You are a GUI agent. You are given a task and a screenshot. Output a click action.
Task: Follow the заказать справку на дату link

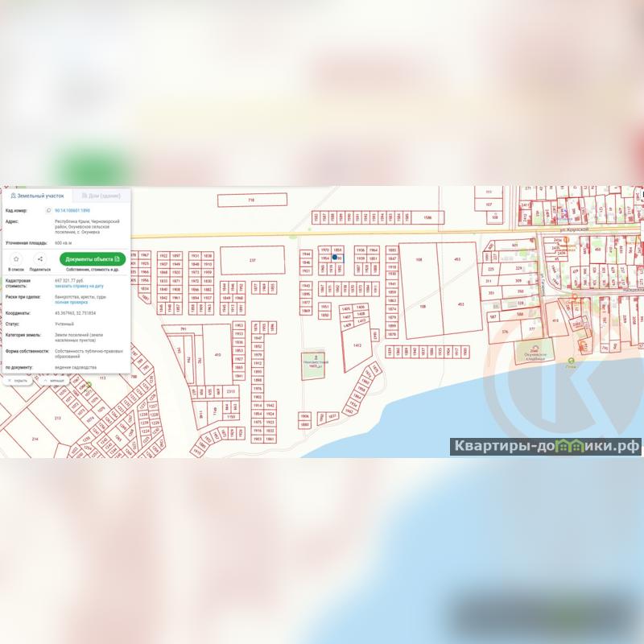click(x=79, y=286)
